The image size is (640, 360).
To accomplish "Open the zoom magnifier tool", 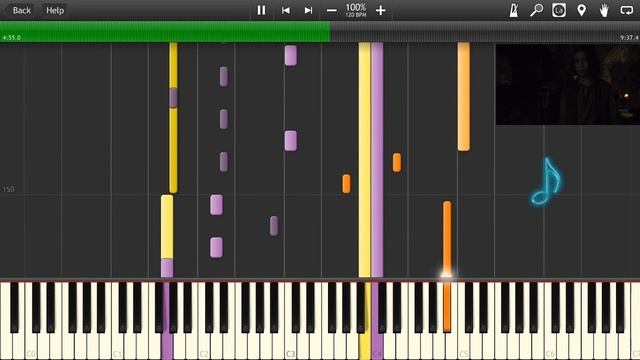I will [x=536, y=10].
